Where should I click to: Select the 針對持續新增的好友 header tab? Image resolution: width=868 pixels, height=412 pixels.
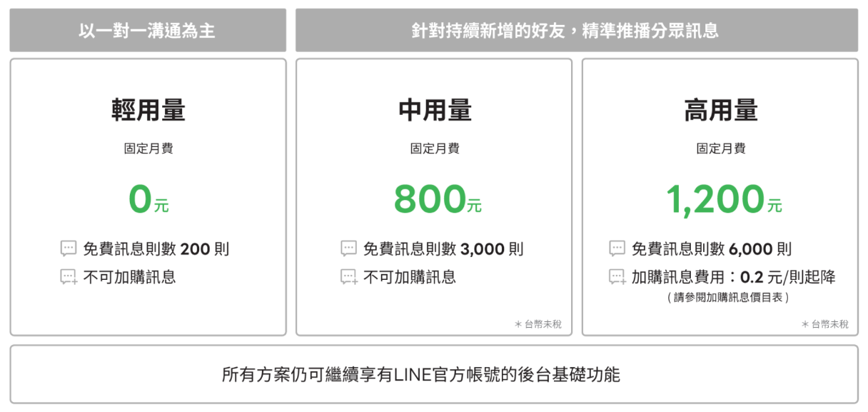coord(576,31)
